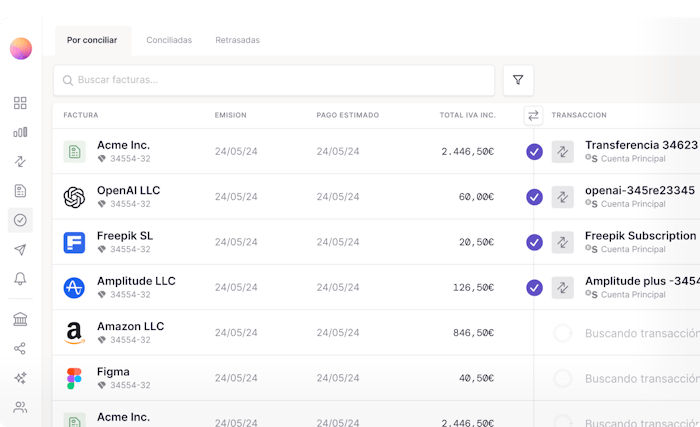
Task: Click Buscando transacción in Amazon LLC row
Action: point(642,334)
